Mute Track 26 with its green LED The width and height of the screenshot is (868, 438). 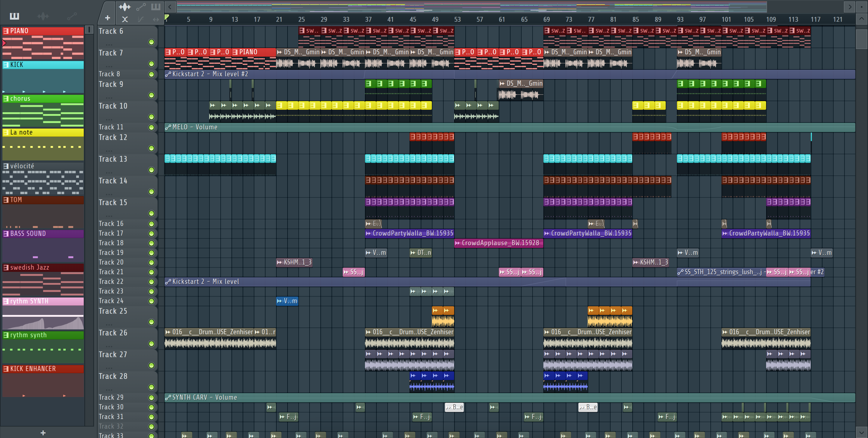pyautogui.click(x=152, y=344)
